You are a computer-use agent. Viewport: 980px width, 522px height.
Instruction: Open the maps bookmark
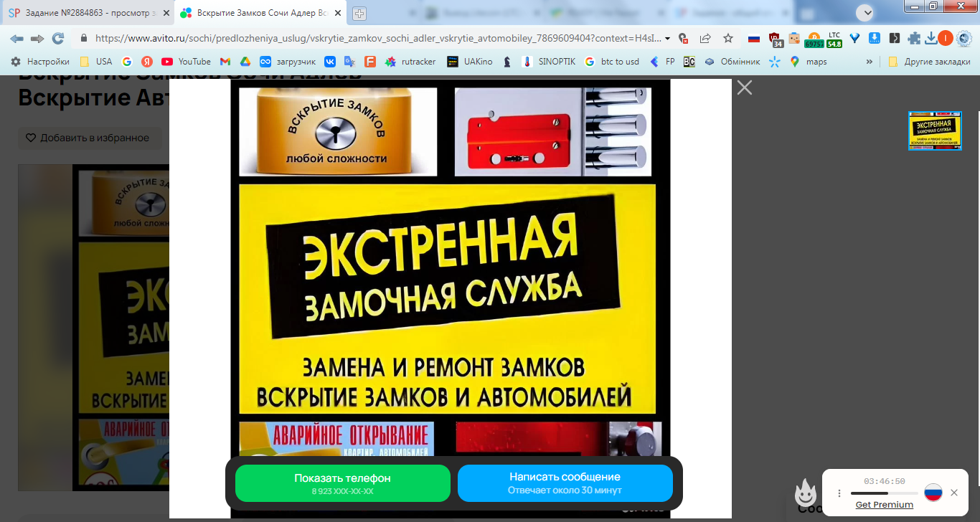(x=809, y=62)
